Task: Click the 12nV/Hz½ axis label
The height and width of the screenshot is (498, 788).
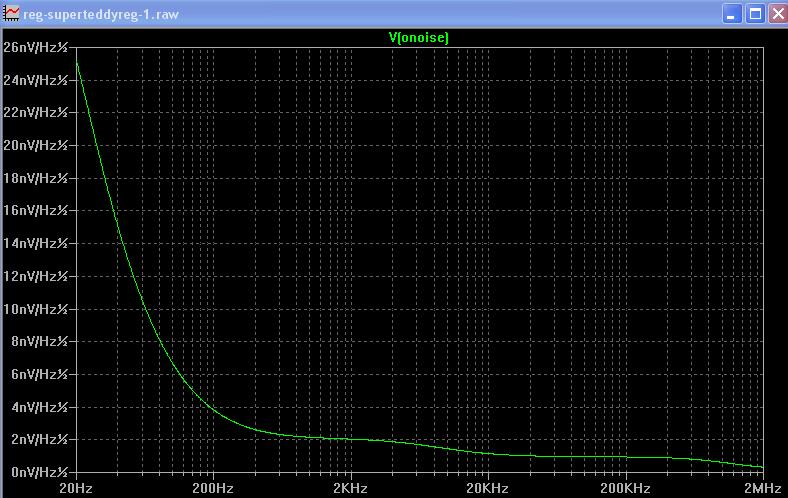Action: (35, 276)
